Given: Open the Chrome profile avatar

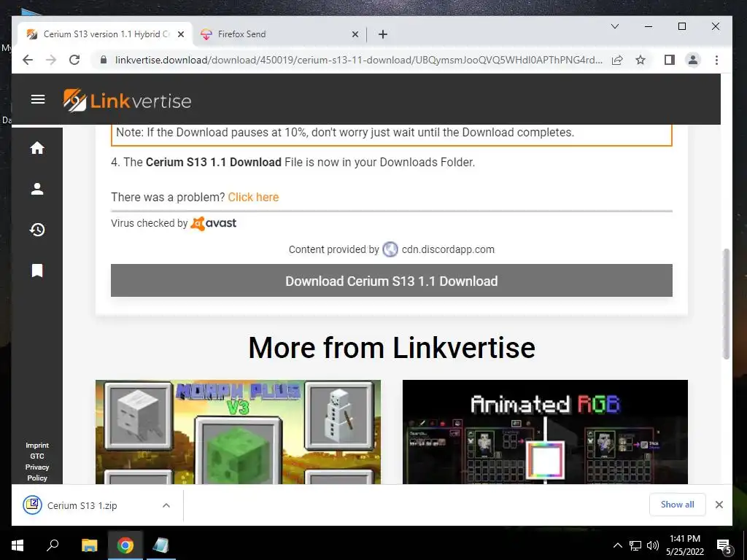Looking at the screenshot, I should pos(693,60).
